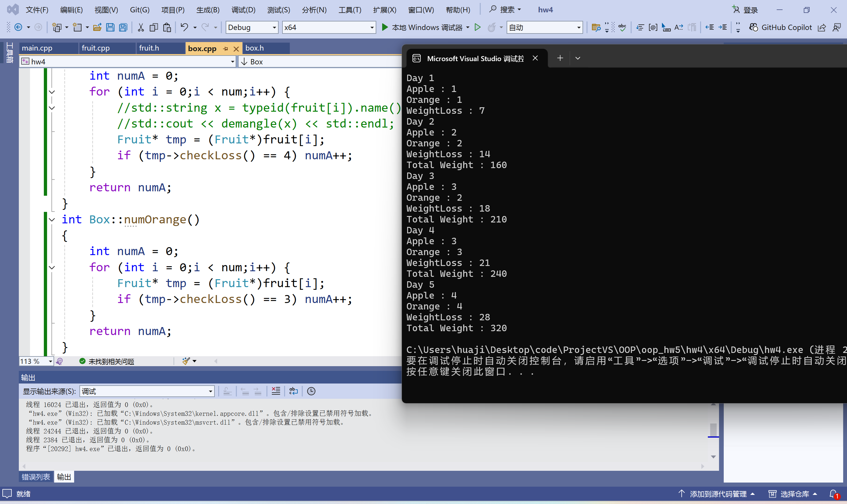This screenshot has height=504, width=847.
Task: Collapse the Box::numOrange function fold arrow
Action: pyautogui.click(x=52, y=220)
